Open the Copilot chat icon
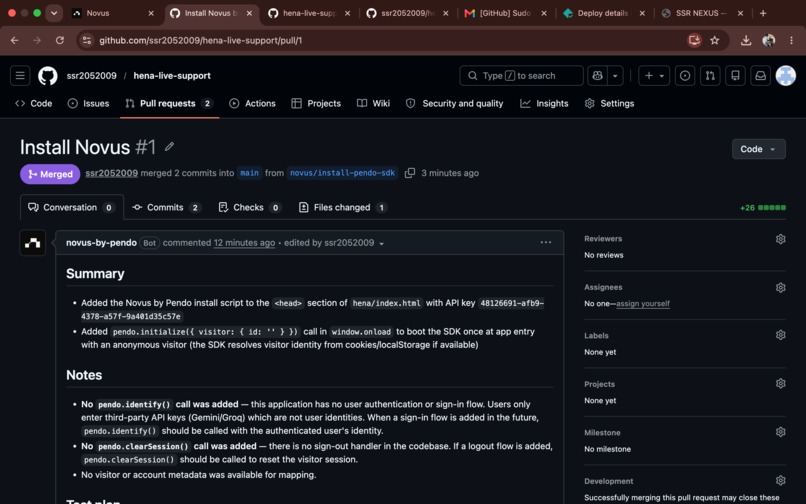Image resolution: width=806 pixels, height=504 pixels. (x=597, y=76)
